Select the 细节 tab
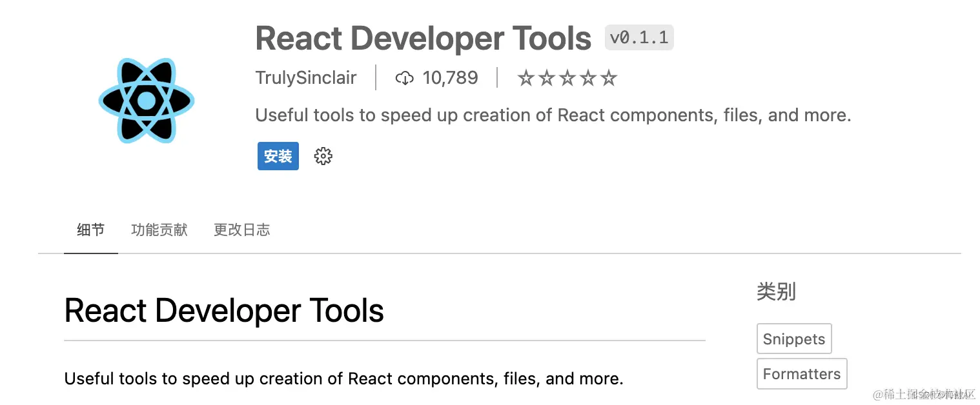The height and width of the screenshot is (405, 980). [90, 230]
